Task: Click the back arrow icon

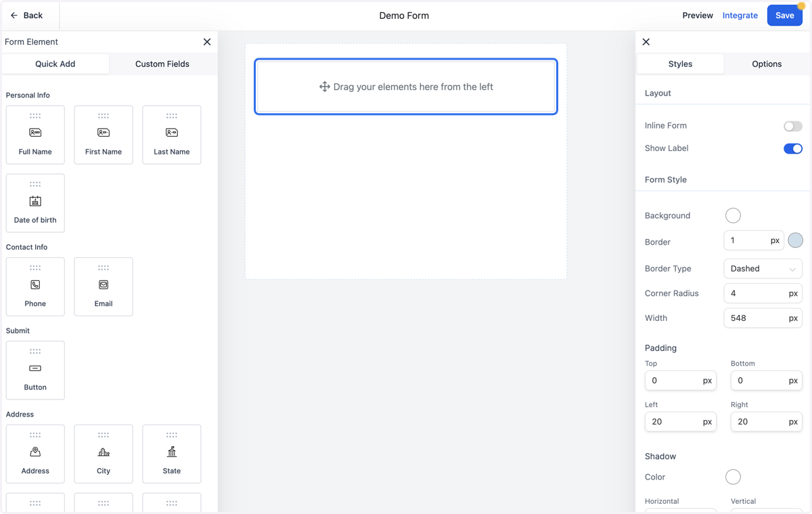Action: pos(14,15)
